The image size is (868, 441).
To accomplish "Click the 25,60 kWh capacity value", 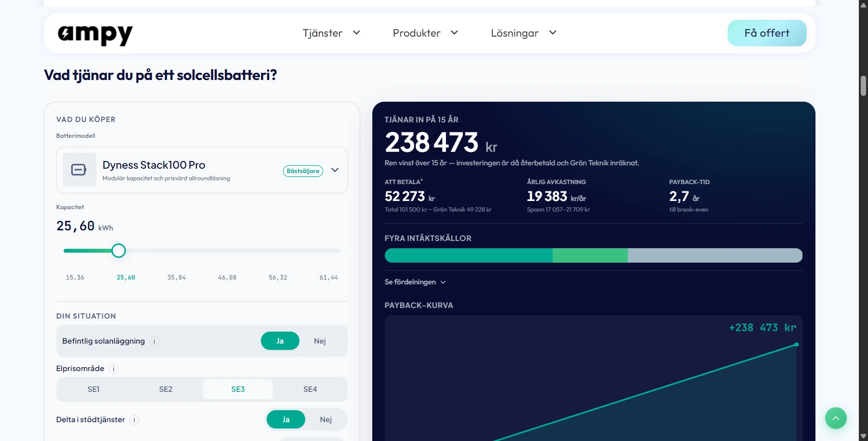I will click(85, 226).
